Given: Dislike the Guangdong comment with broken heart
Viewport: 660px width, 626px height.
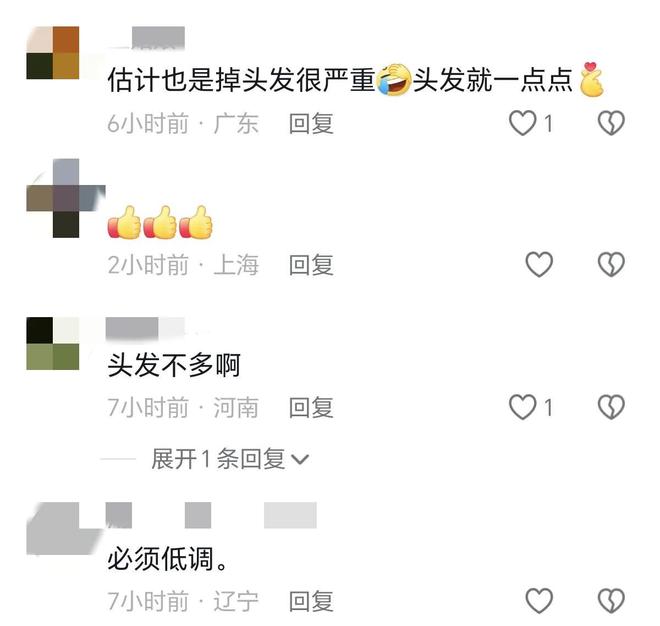Looking at the screenshot, I should (x=611, y=123).
